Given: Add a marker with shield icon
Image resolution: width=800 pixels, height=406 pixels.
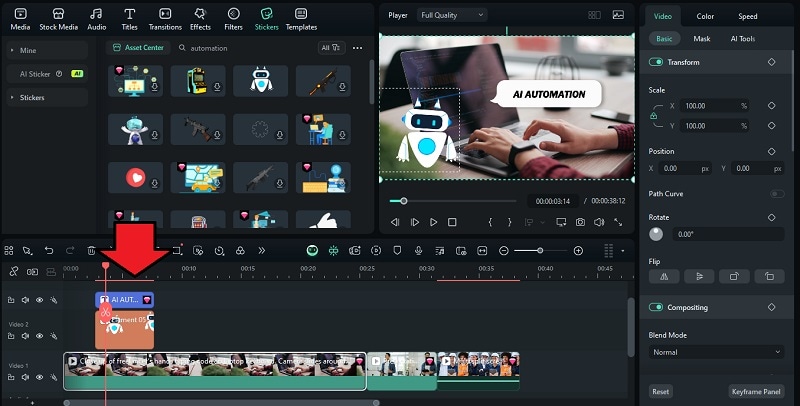Looking at the screenshot, I should (397, 250).
